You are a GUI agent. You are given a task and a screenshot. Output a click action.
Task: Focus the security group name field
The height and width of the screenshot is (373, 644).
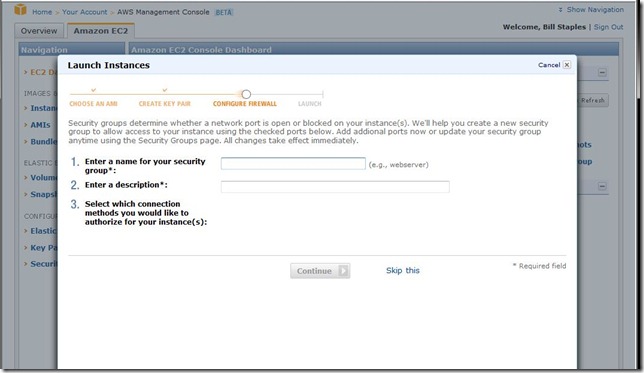tap(293, 163)
